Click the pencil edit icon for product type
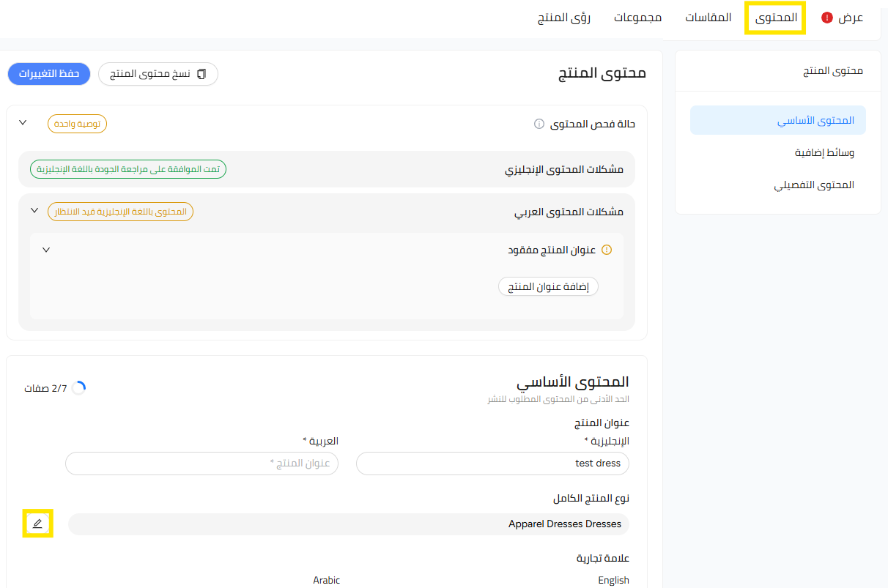 coord(37,523)
